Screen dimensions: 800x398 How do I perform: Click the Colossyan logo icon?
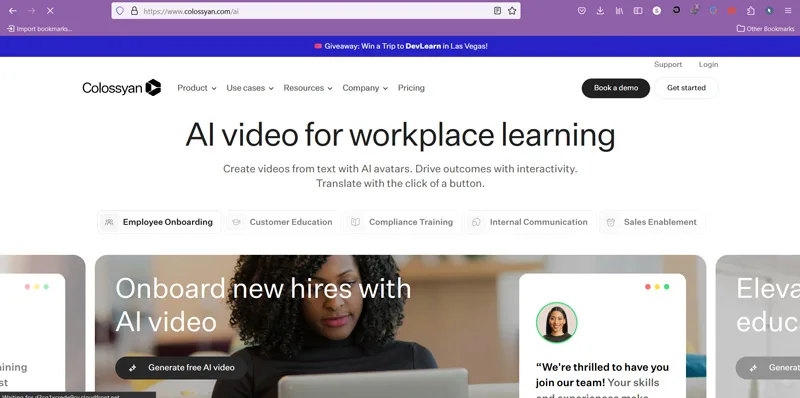coord(153,88)
